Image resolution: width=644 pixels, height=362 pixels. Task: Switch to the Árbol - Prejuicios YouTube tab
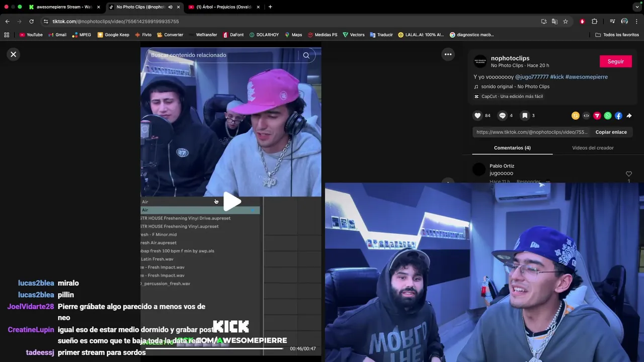pyautogui.click(x=224, y=7)
